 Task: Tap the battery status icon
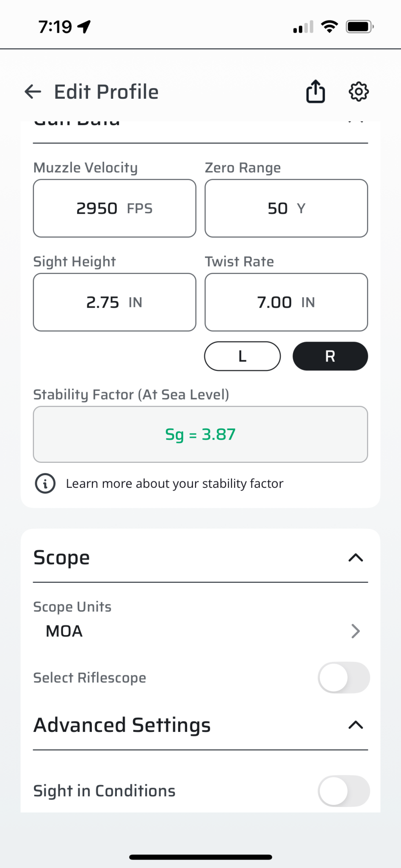pyautogui.click(x=360, y=27)
